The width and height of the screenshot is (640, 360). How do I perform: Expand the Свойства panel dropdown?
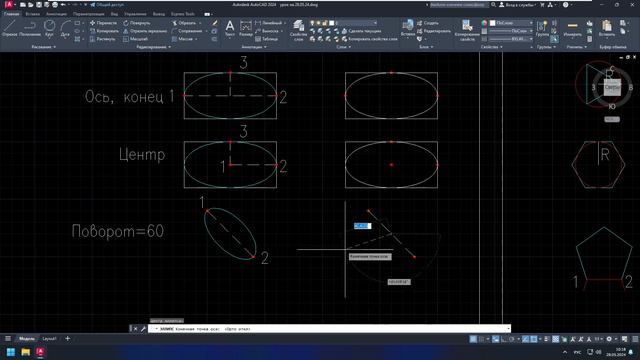pos(491,47)
